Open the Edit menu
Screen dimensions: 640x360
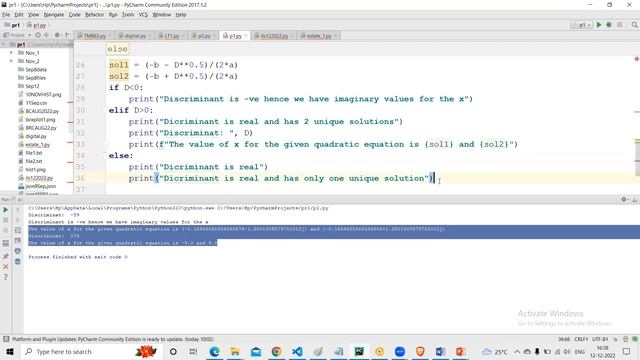pyautogui.click(x=19, y=15)
